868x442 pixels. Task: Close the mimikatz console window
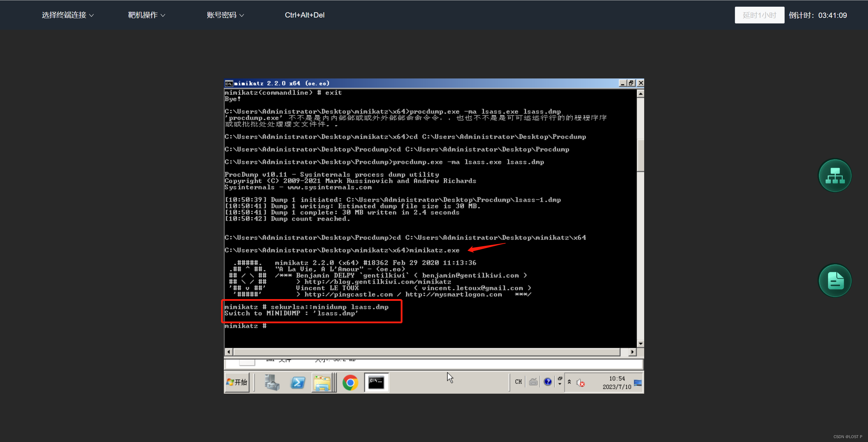point(640,83)
